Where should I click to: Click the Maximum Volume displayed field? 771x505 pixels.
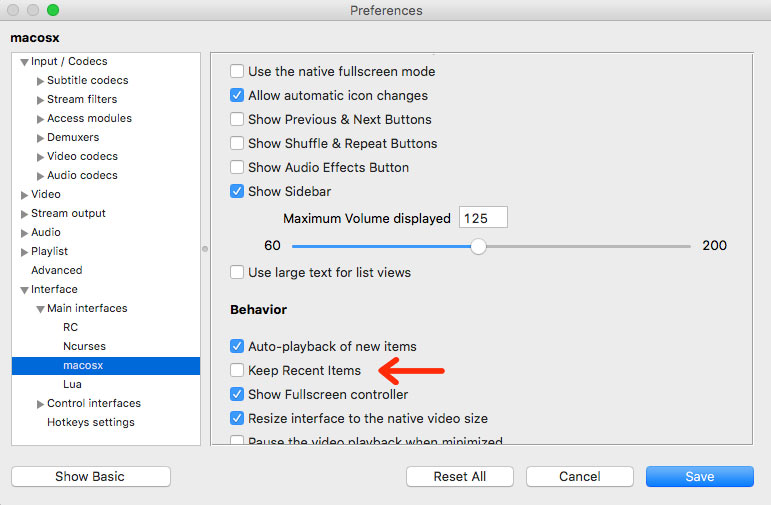[x=483, y=218]
